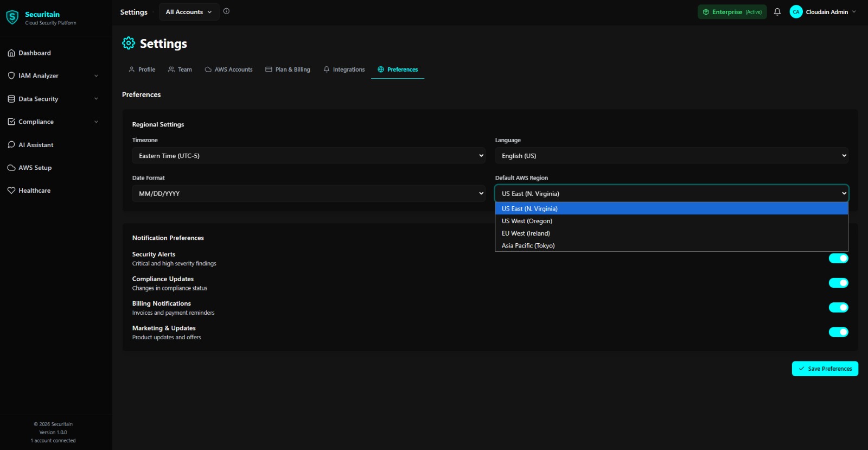Click the Preferences tab globe icon
The width and height of the screenshot is (868, 450).
point(381,69)
